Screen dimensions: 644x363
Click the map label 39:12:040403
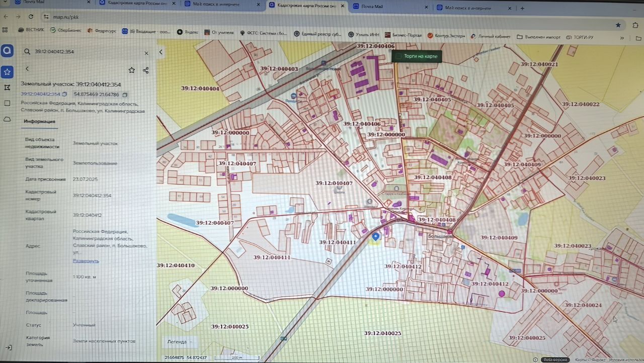(x=278, y=69)
